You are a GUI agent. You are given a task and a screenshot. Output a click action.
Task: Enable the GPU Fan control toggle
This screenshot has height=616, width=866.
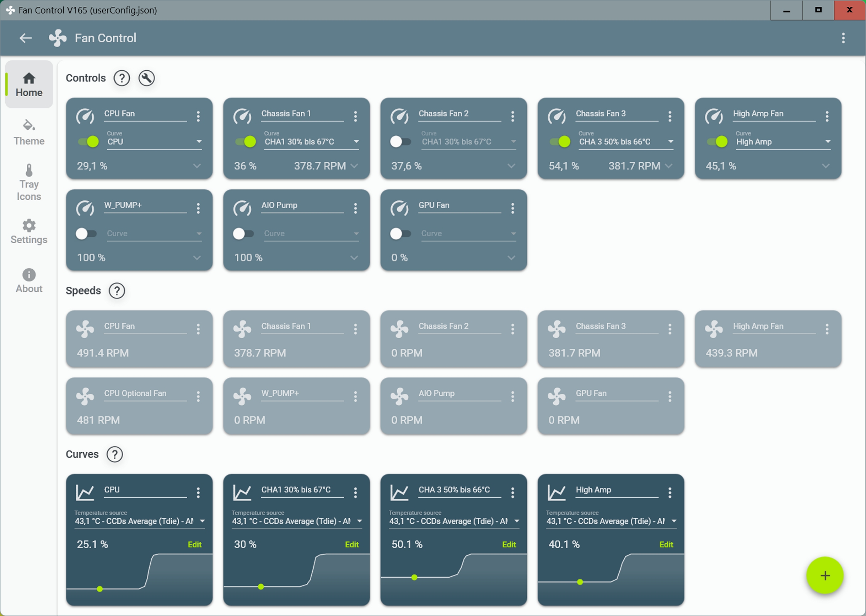click(x=400, y=234)
